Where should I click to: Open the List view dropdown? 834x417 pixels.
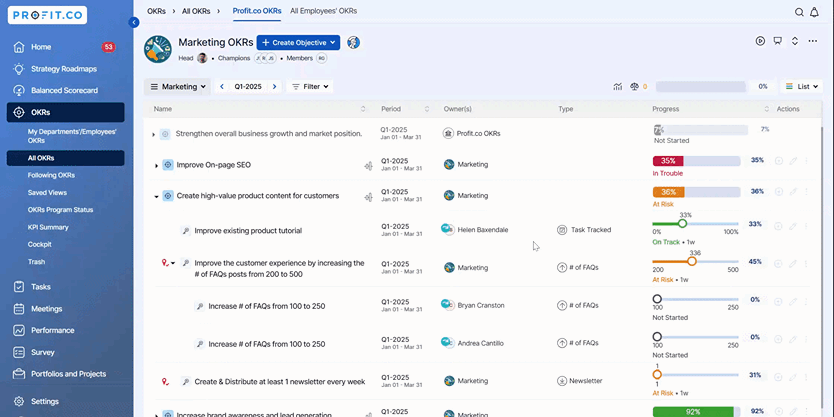coord(802,87)
